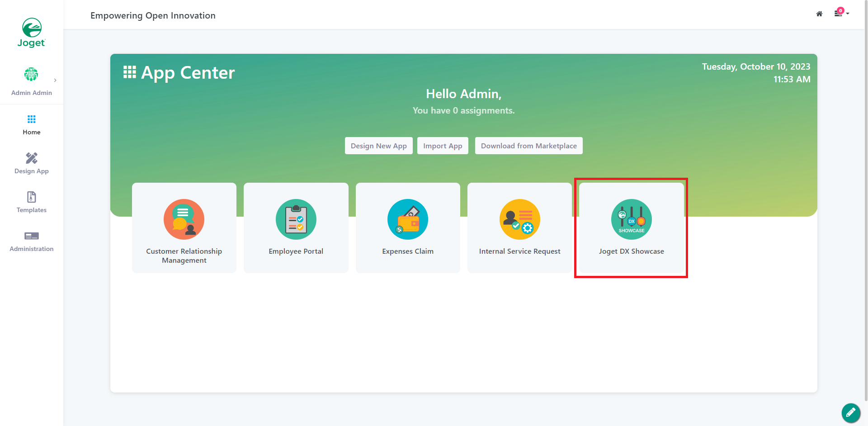Screen dimensions: 868x426
Task: Launch the Expenses Claim app icon
Action: pos(408,219)
